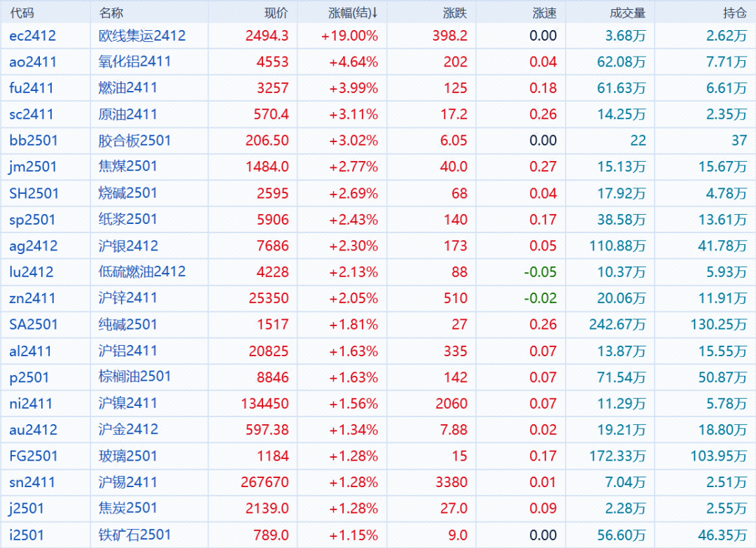Click the 172.33万 volume cell
Image resolution: width=756 pixels, height=548 pixels.
[617, 456]
